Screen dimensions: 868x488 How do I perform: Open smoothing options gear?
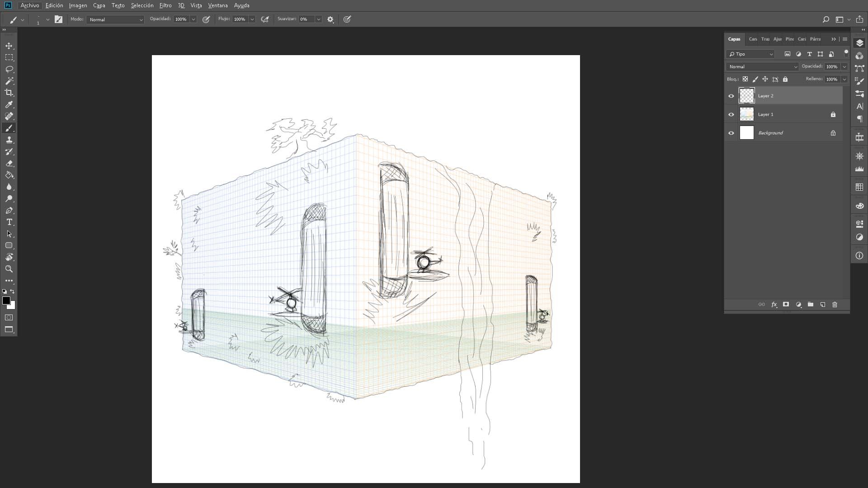(330, 19)
